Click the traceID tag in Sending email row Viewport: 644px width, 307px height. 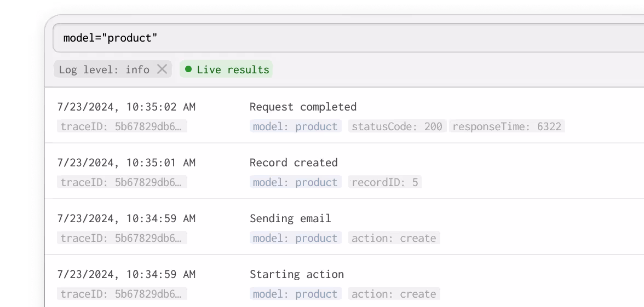tap(122, 238)
